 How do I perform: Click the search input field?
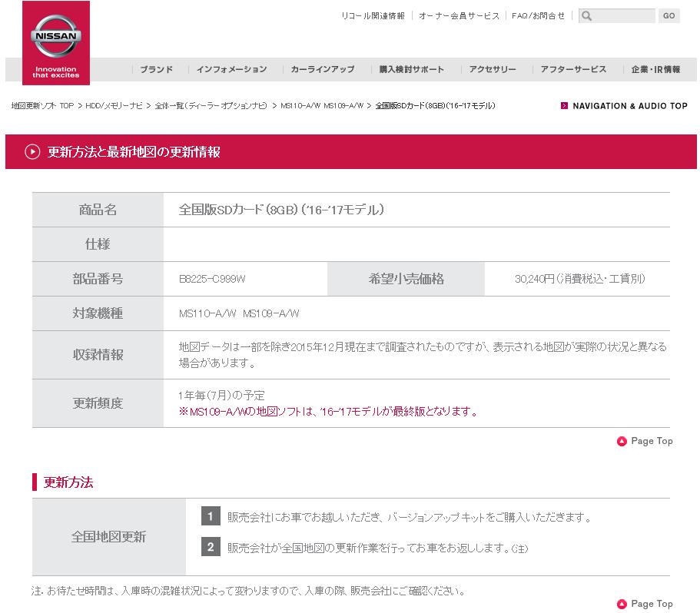(616, 16)
